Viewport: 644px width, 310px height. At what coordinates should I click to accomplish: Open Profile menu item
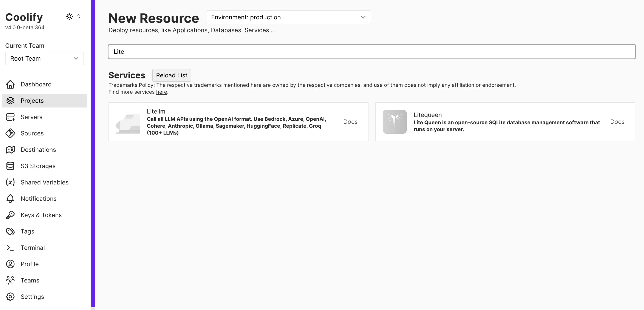(45, 264)
